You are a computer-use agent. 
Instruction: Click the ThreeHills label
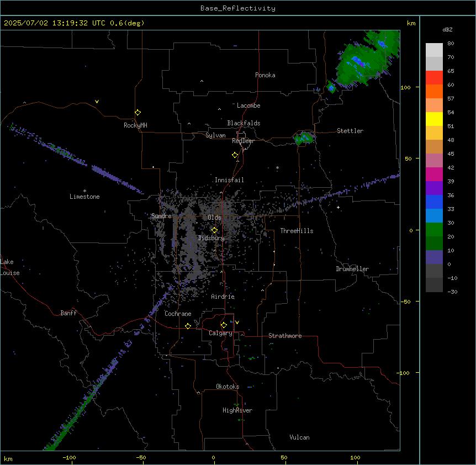[x=297, y=231]
